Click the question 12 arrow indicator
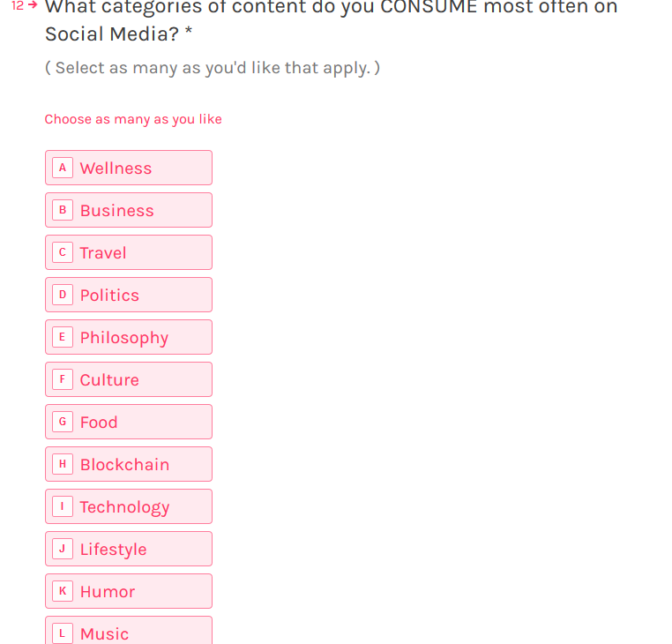This screenshot has height=644, width=672. (33, 5)
